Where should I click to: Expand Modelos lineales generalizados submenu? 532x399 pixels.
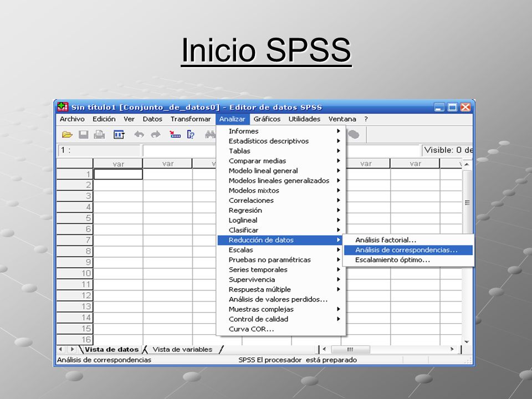click(281, 181)
